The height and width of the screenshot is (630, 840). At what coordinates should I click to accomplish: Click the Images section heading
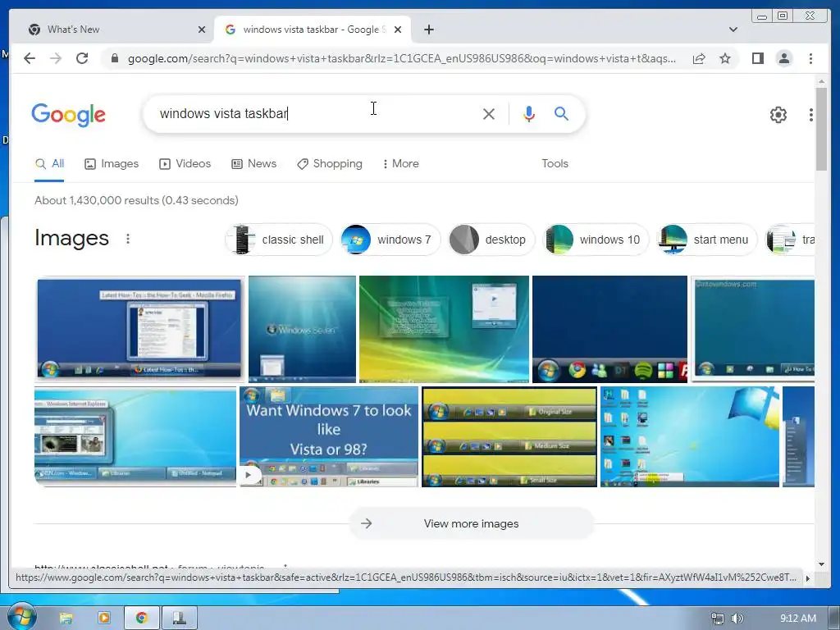click(72, 238)
